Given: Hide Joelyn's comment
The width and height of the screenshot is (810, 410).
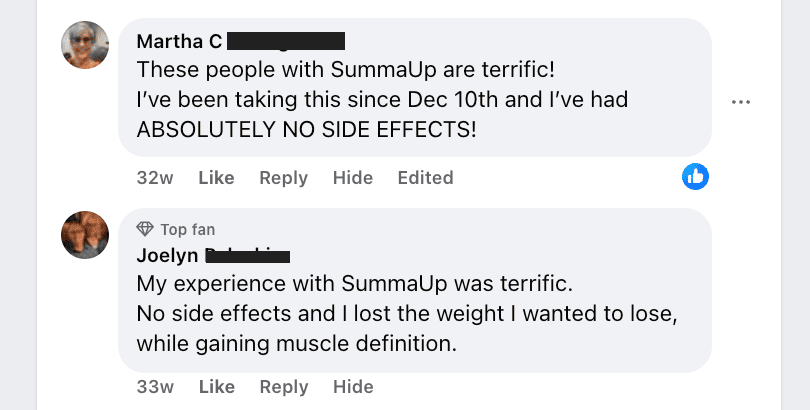Looking at the screenshot, I should [352, 387].
